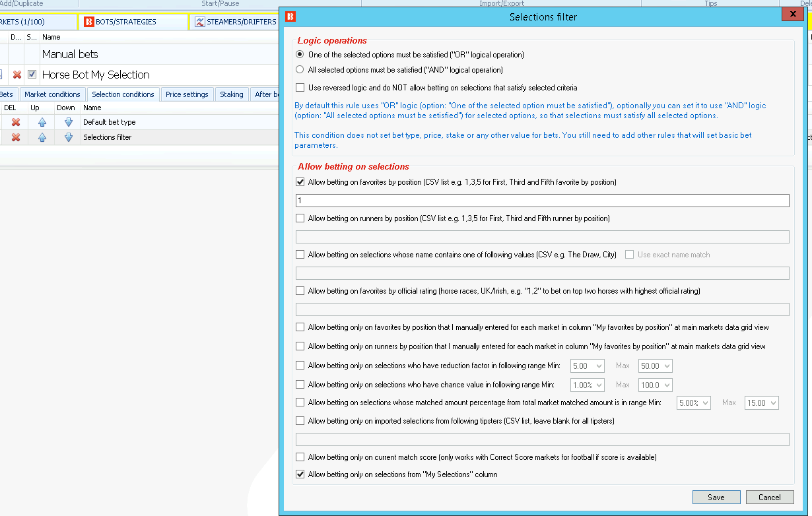Click the selection name values text field
The width and height of the screenshot is (812, 516).
click(x=543, y=273)
